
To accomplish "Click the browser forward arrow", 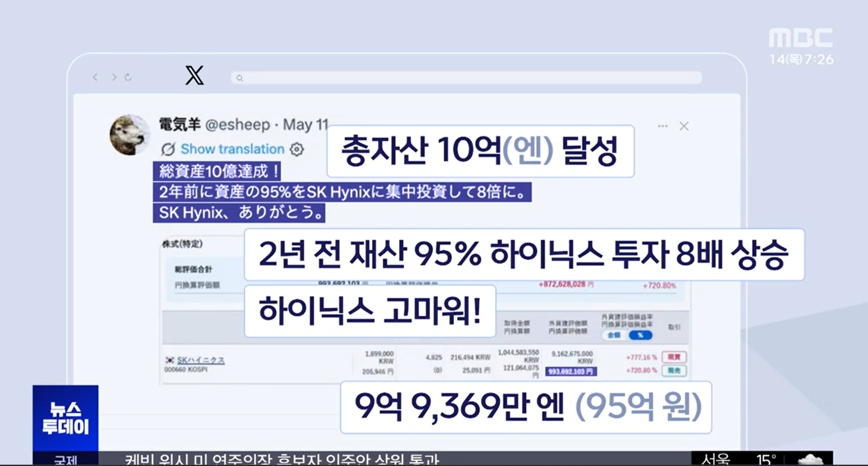I will 114,78.
